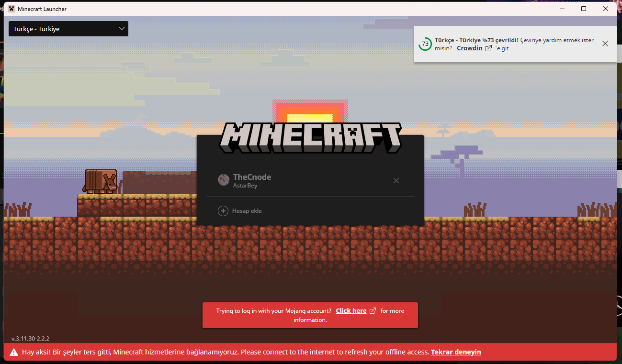Follow the Click here Mojang account link
Image resolution: width=622 pixels, height=364 pixels.
point(351,311)
